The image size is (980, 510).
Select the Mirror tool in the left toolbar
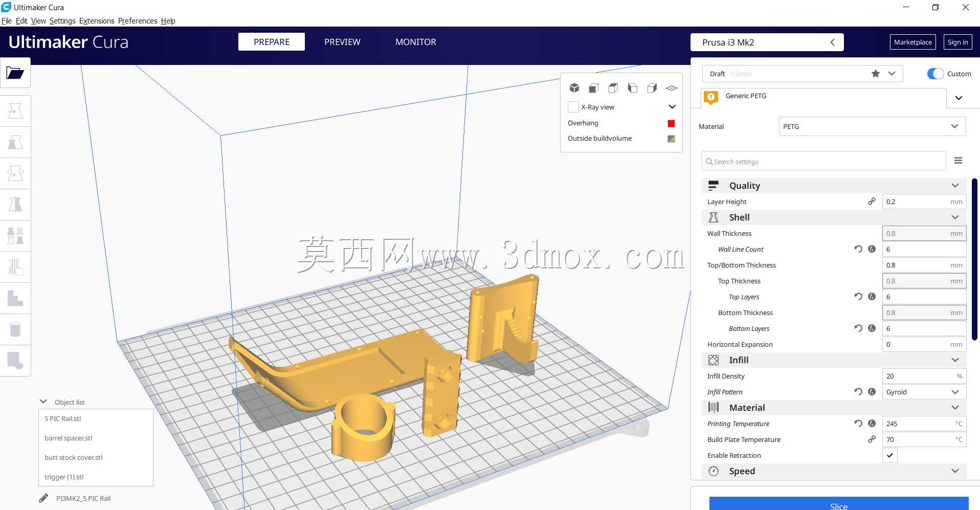tap(15, 205)
